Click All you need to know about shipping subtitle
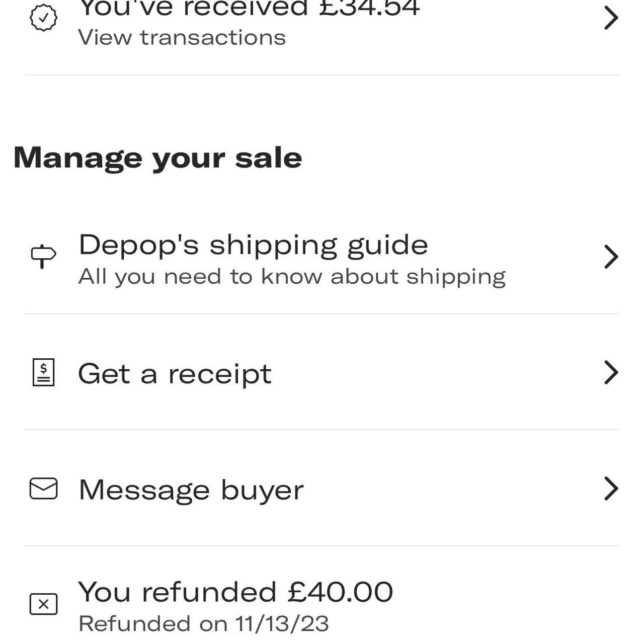The image size is (644, 644). pyautogui.click(x=292, y=276)
